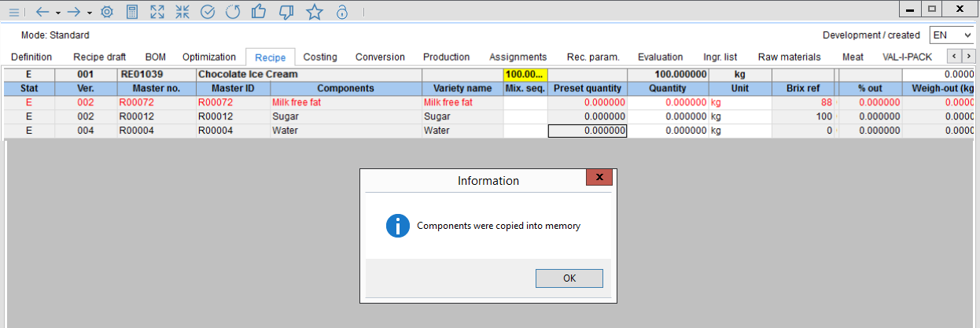Screen dimensions: 980x328
Task: Click the star favorite icon
Action: (315, 12)
